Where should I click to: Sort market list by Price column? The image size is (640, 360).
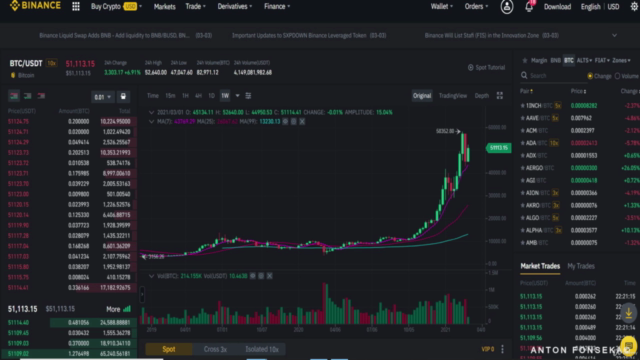578,91
